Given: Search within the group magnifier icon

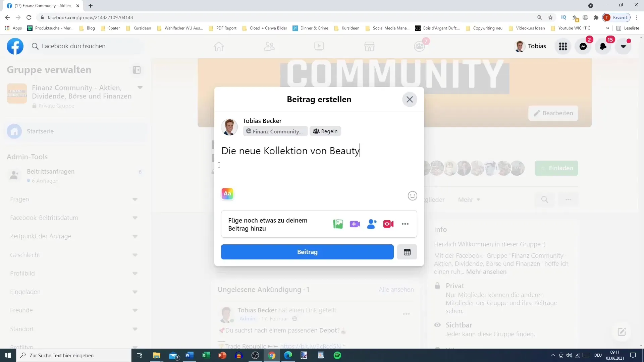Looking at the screenshot, I should coord(544,200).
